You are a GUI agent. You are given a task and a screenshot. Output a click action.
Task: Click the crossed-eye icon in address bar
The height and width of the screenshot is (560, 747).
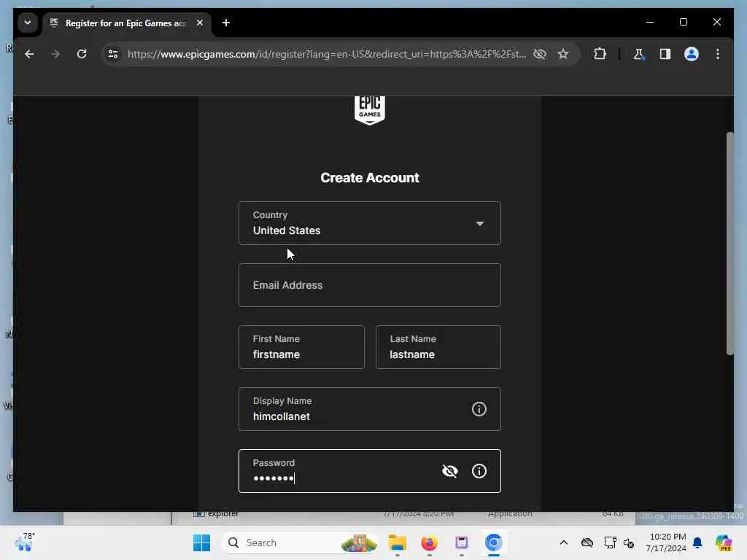point(540,54)
